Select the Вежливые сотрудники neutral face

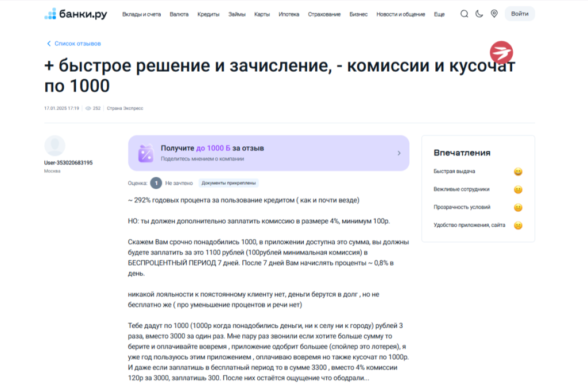[518, 189]
